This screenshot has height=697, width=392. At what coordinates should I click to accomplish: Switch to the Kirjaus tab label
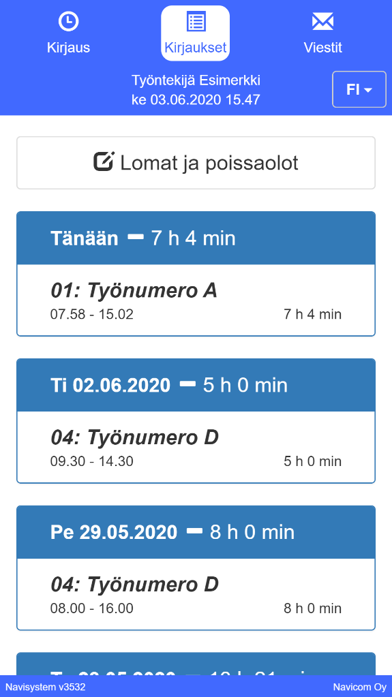point(68,48)
